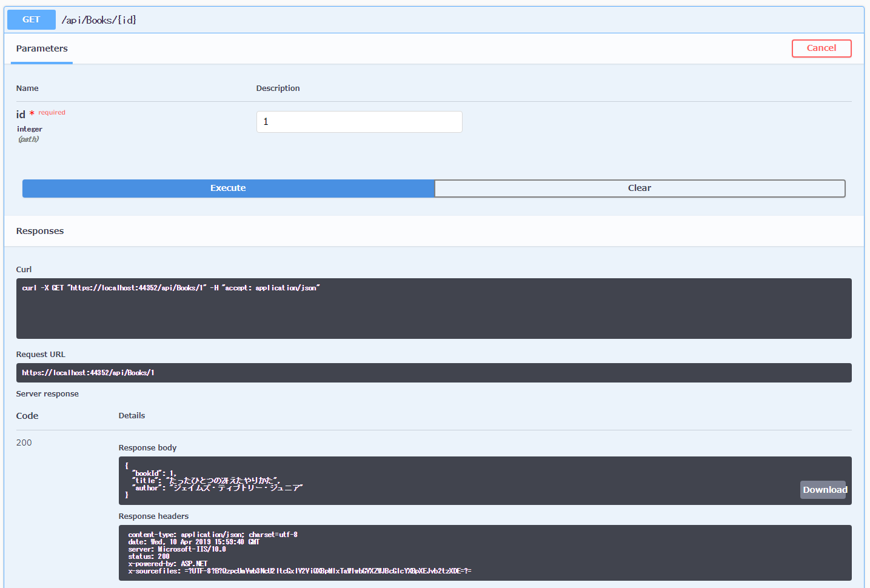Click the status: 200 header line

[149, 556]
